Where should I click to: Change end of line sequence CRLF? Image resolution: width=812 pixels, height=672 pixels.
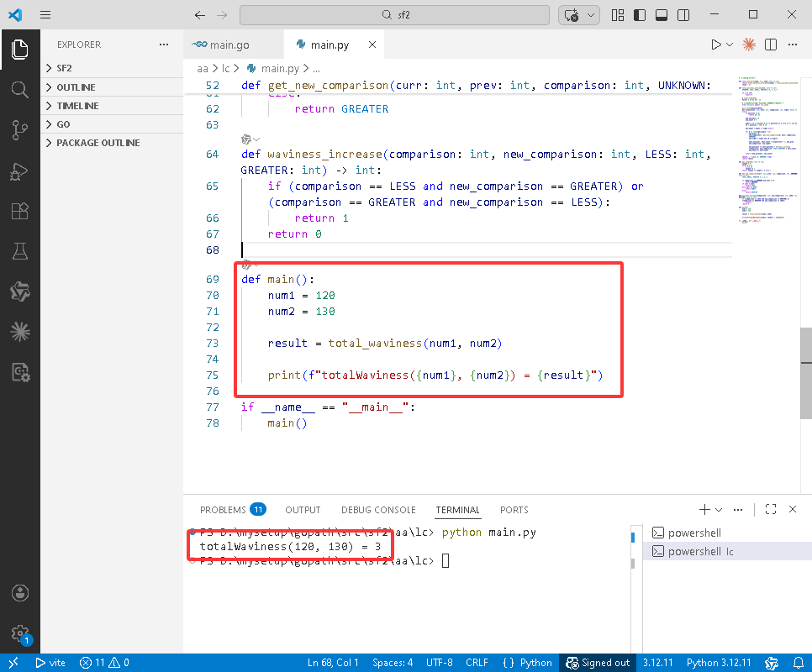(477, 663)
